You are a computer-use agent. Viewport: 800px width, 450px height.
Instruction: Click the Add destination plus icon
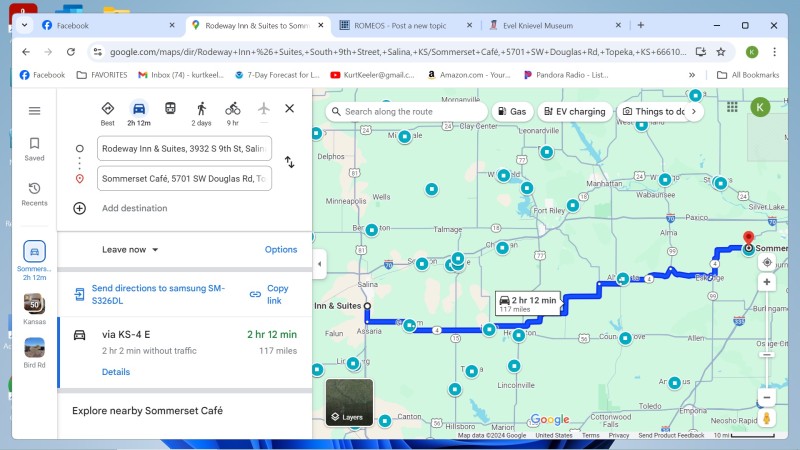coord(79,208)
